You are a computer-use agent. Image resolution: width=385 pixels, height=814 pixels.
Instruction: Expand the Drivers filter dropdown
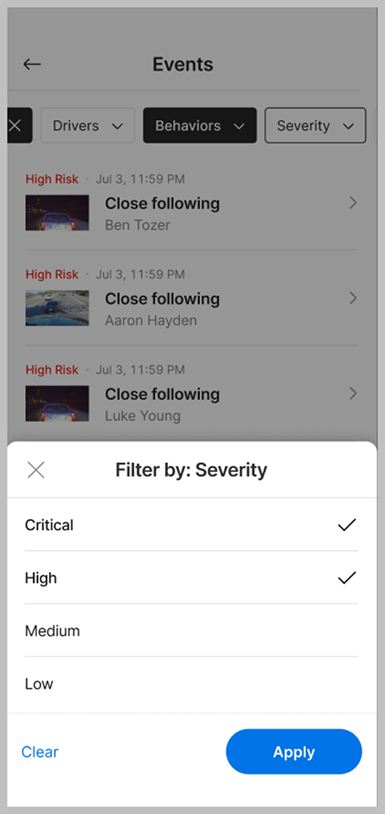88,125
